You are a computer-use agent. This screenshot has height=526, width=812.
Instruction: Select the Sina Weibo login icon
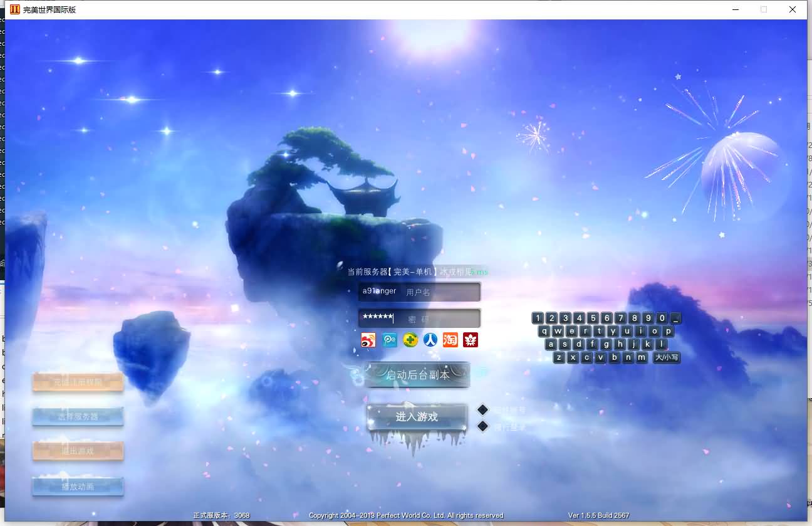(368, 340)
